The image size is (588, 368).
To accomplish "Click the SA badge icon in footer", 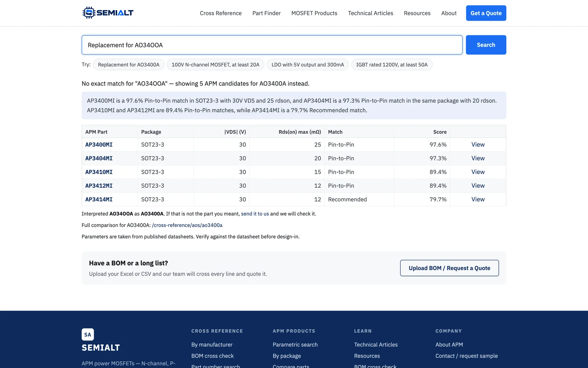I will pyautogui.click(x=87, y=335).
